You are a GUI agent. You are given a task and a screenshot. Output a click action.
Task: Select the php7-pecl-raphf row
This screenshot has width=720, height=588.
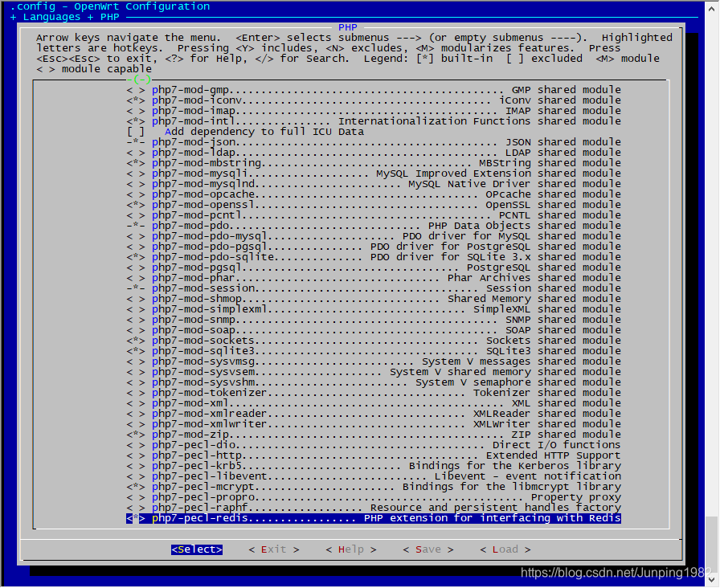pyautogui.click(x=374, y=508)
